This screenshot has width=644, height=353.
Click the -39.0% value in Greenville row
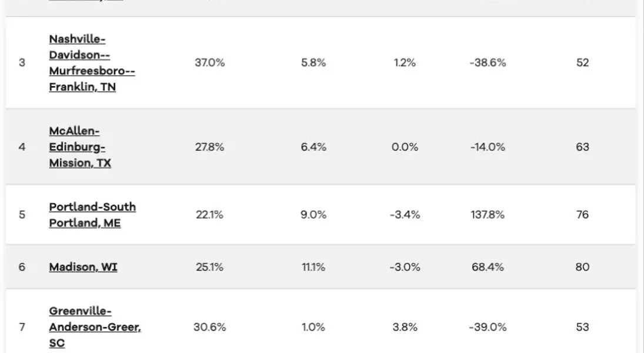pos(488,327)
